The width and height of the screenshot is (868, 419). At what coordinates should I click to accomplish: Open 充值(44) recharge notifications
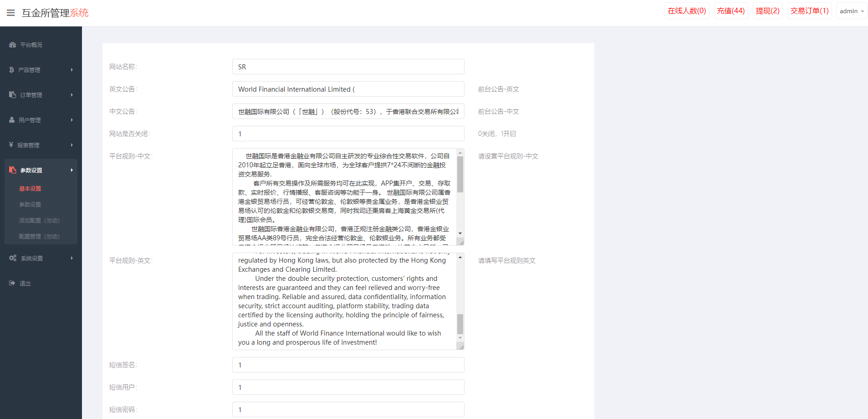(730, 11)
